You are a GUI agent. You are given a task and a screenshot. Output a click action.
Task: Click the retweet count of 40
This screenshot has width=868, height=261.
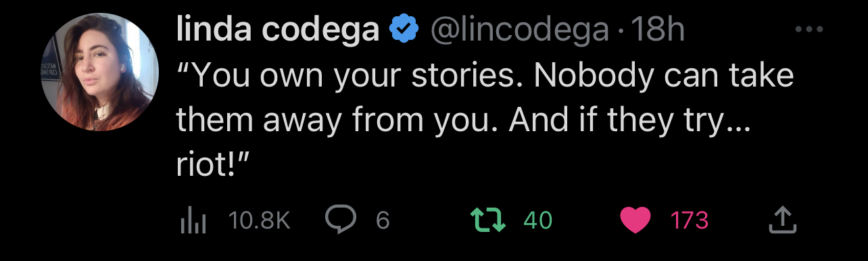538,220
